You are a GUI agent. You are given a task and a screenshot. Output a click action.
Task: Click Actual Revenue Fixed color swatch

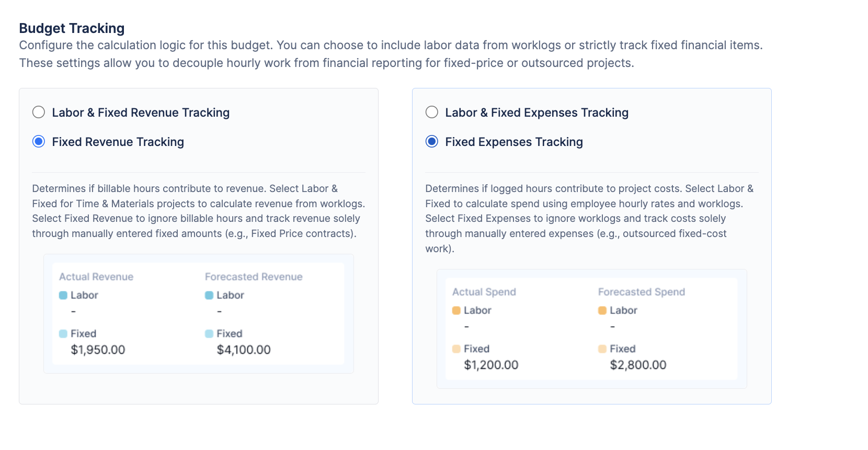tap(63, 334)
